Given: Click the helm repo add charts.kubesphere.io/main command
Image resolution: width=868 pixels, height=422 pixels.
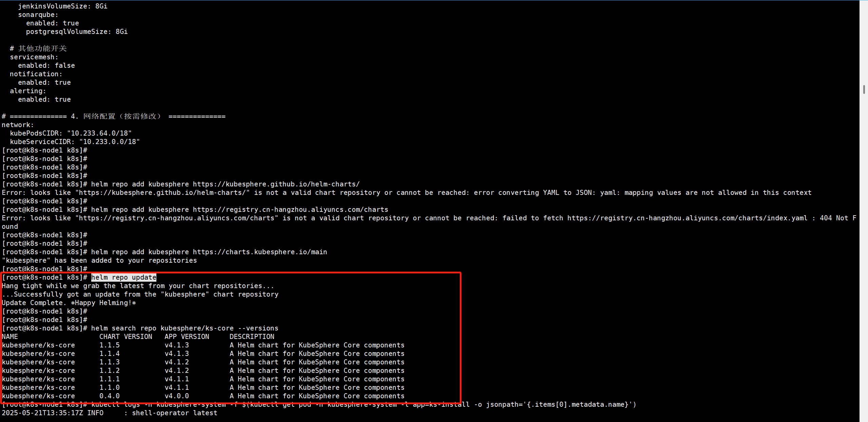Looking at the screenshot, I should point(209,252).
